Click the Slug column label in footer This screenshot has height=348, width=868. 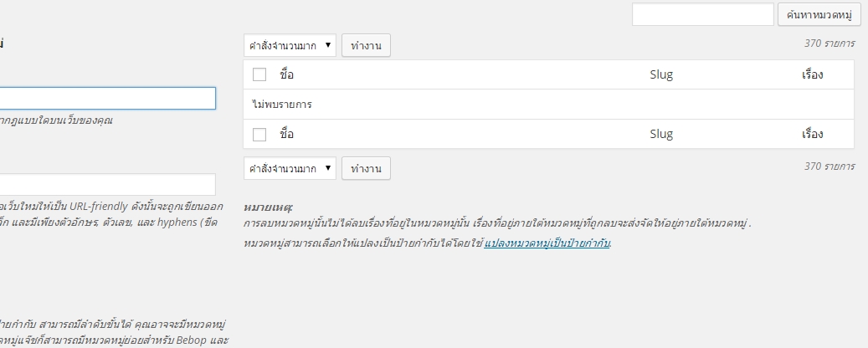(x=661, y=134)
